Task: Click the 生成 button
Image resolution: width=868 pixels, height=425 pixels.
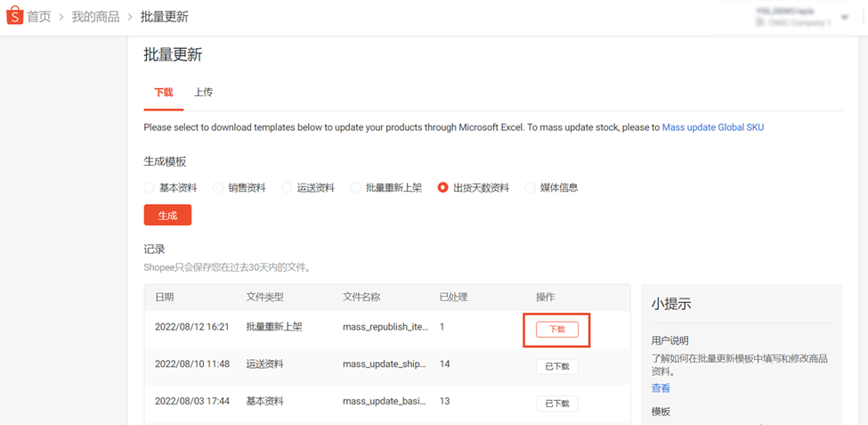Action: [167, 215]
